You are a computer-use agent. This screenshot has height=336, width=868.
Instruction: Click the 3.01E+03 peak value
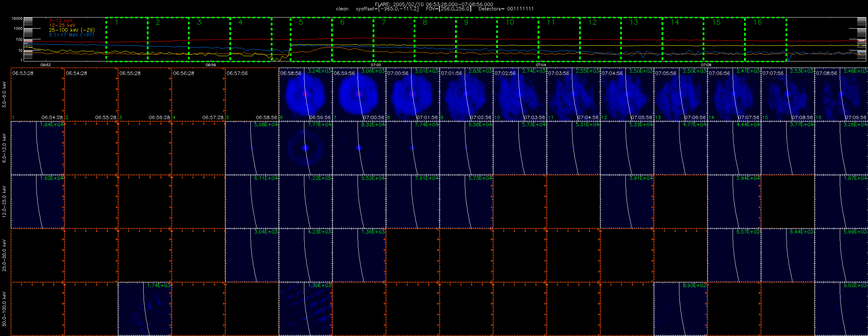tap(427, 71)
